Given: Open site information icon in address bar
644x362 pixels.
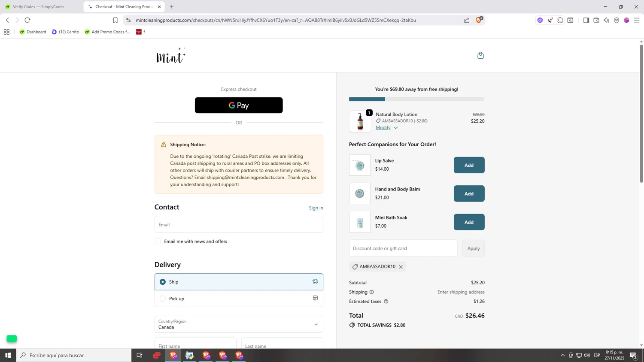Looking at the screenshot, I should (128, 20).
